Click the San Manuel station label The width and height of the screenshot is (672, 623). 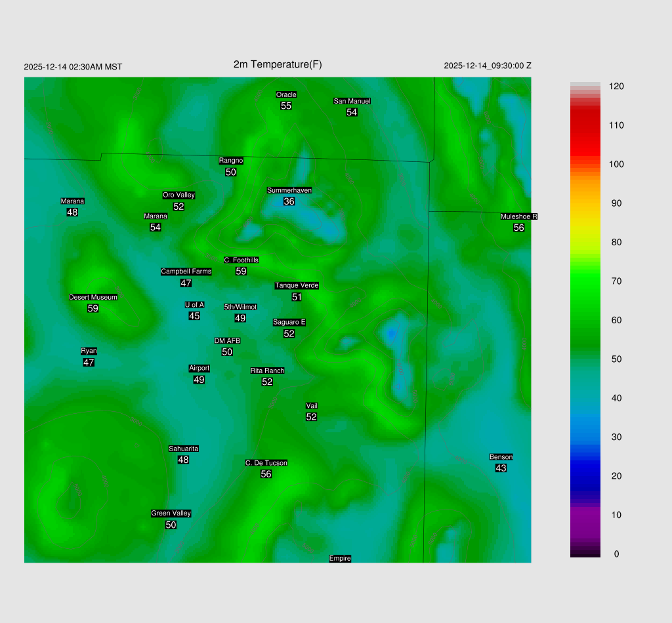[x=352, y=101]
